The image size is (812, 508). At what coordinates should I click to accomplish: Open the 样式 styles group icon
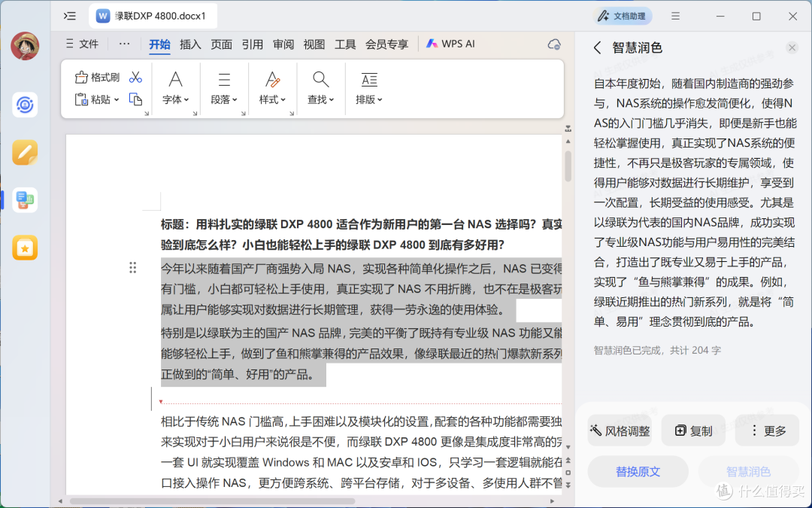(272, 79)
